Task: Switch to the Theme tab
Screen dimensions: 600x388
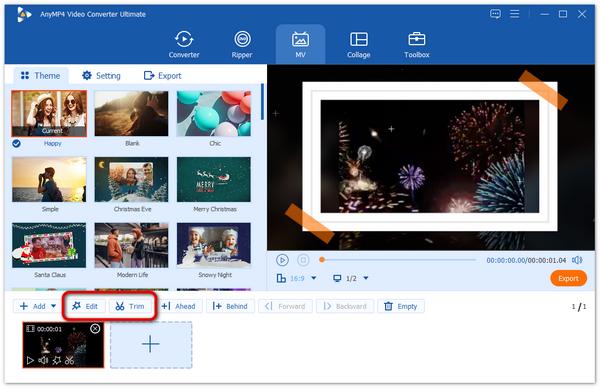Action: (41, 76)
